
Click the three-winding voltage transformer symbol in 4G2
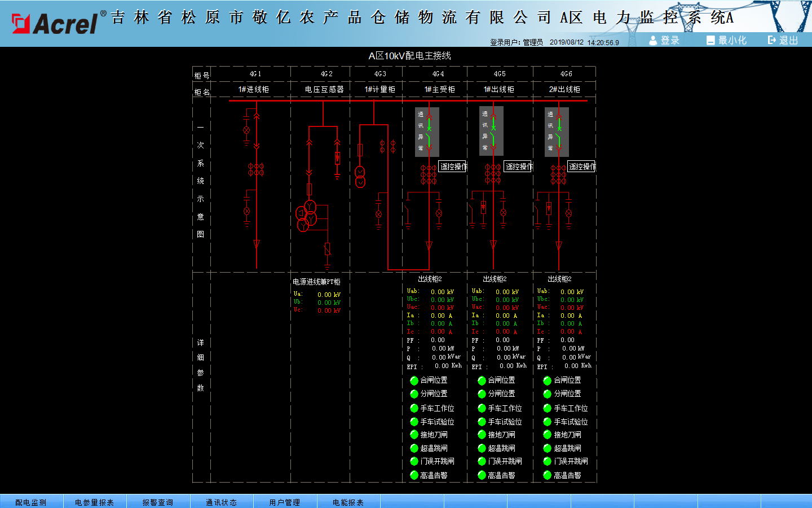click(x=307, y=216)
